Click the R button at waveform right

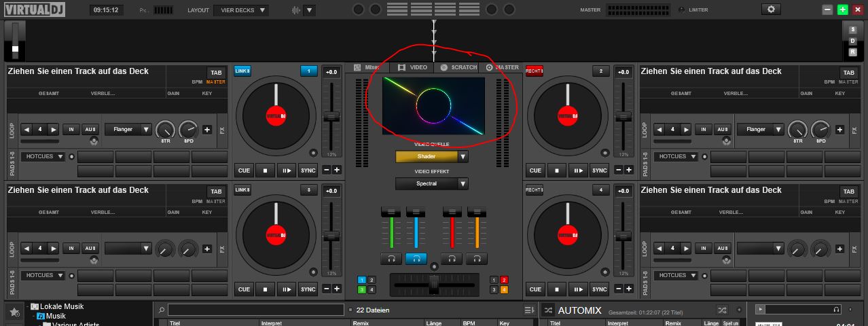[853, 52]
